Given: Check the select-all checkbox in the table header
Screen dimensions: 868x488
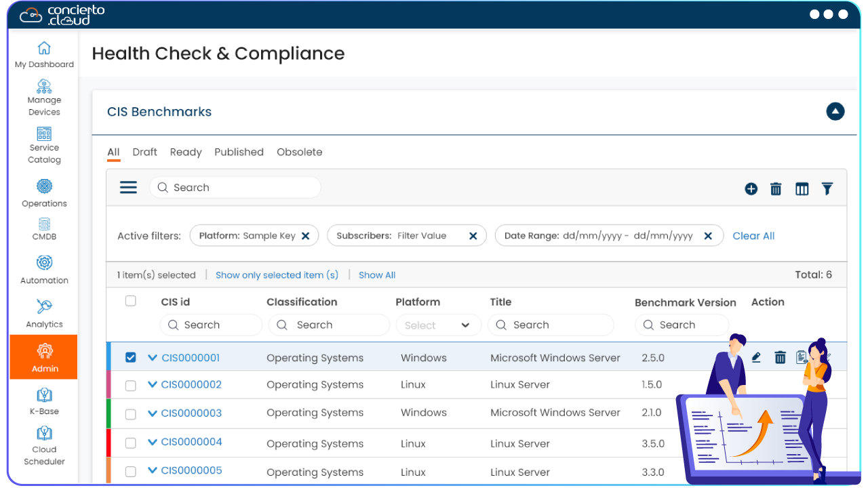Looking at the screenshot, I should (x=130, y=301).
